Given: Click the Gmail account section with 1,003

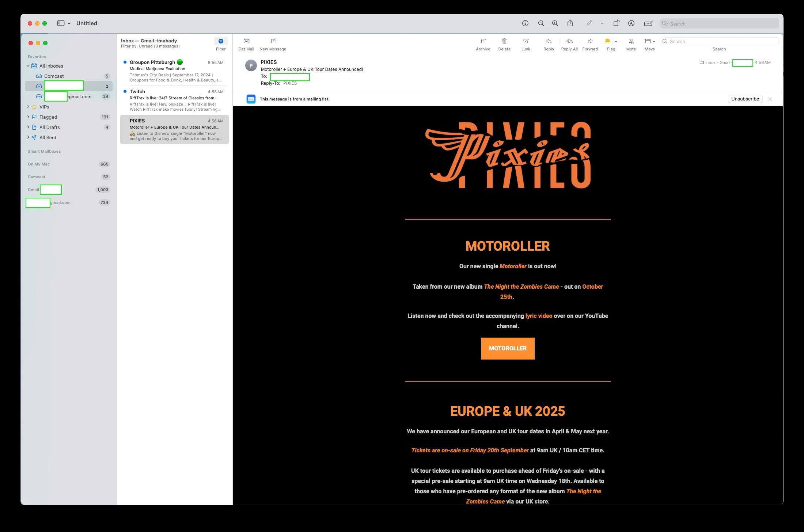Looking at the screenshot, I should 69,190.
